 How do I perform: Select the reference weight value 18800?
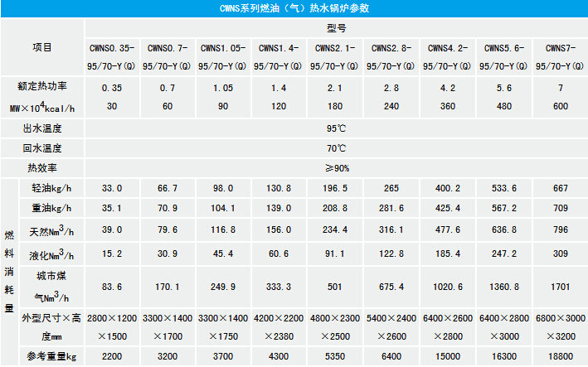click(559, 357)
